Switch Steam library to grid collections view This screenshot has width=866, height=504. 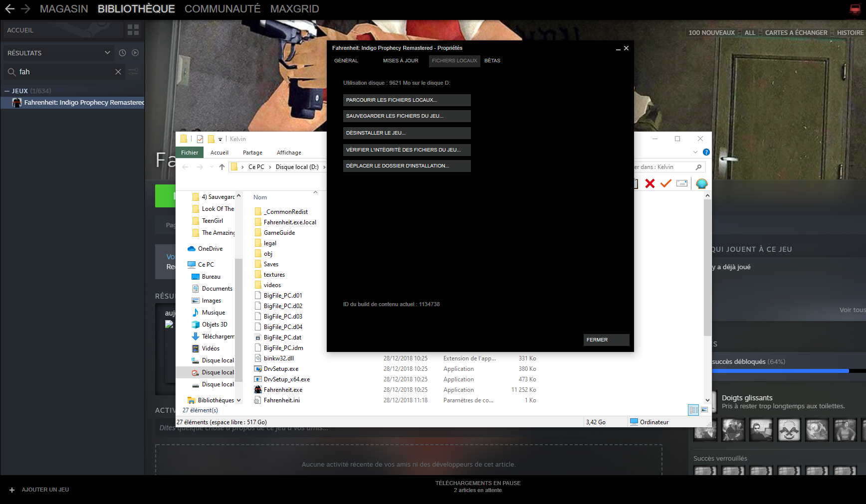tap(133, 30)
